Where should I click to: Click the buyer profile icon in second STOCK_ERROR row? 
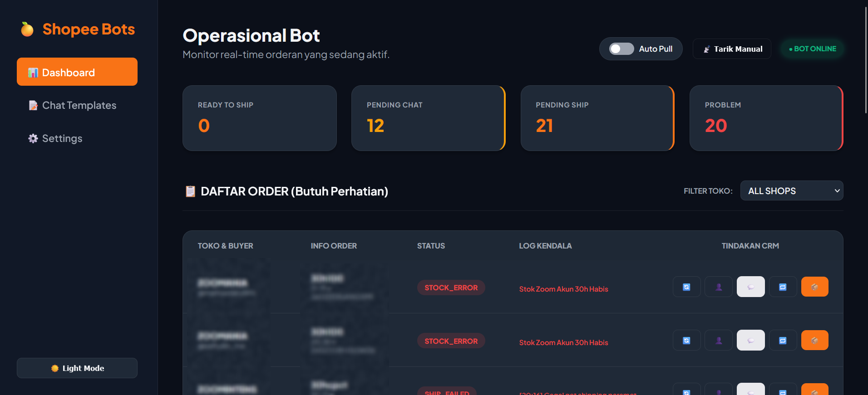[x=719, y=340]
